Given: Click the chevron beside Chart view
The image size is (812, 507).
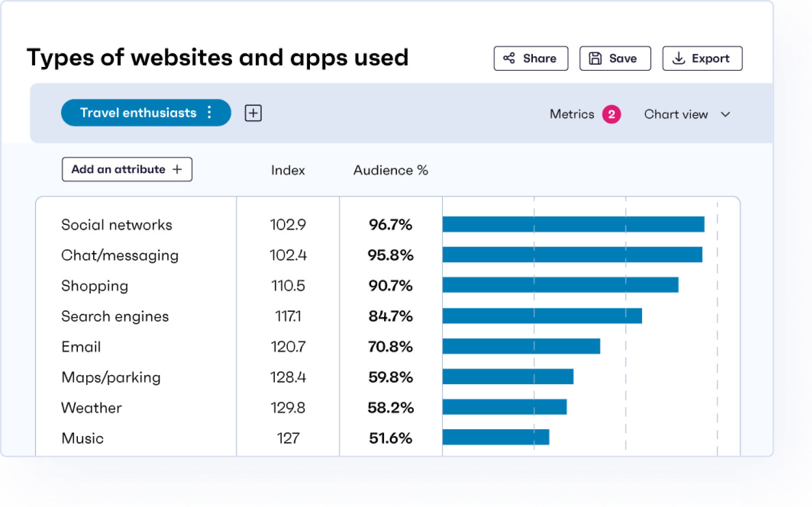Looking at the screenshot, I should click(x=727, y=115).
